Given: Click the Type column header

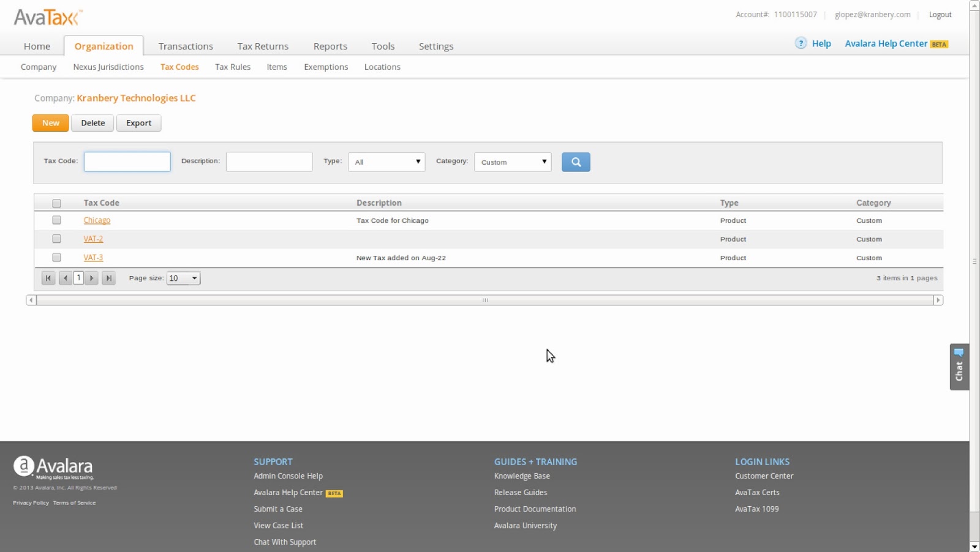Looking at the screenshot, I should click(x=729, y=203).
